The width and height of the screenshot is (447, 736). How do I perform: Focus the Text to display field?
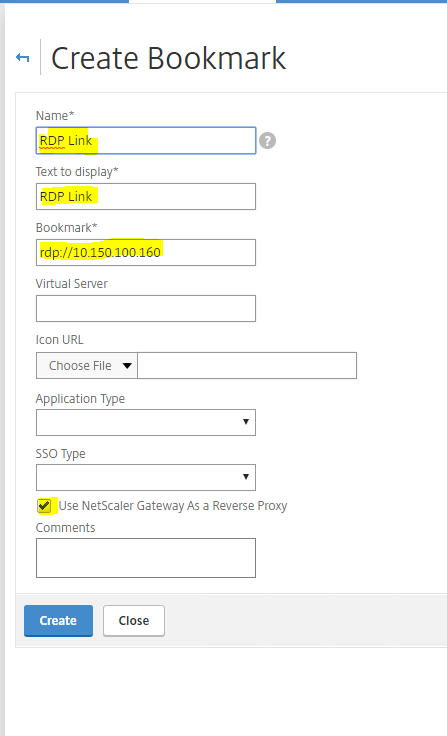[146, 196]
